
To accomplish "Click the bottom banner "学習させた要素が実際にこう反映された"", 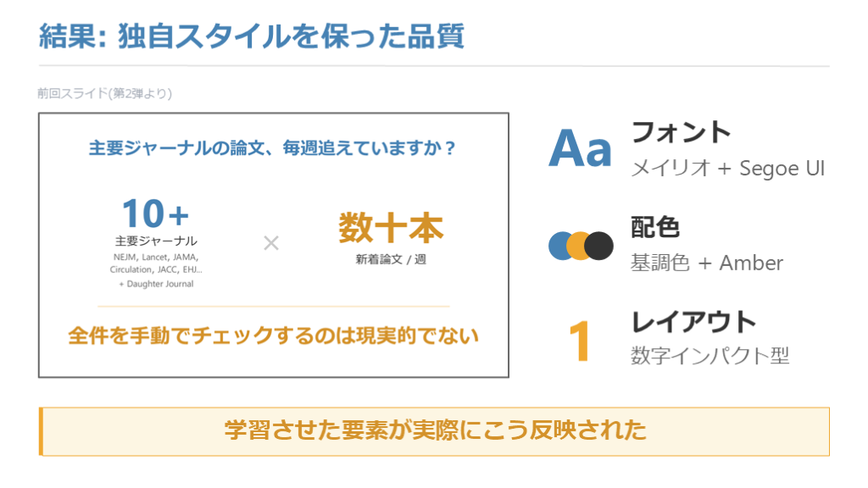I will [x=435, y=430].
